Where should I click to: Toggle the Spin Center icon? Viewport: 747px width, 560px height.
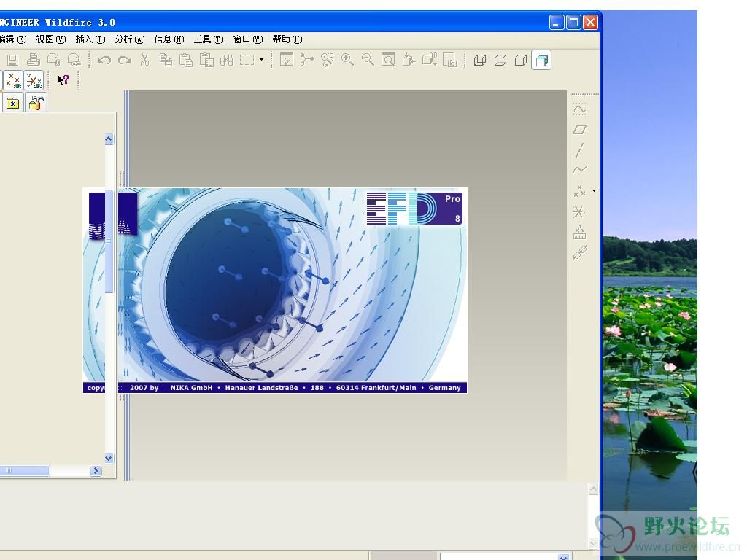coord(307,60)
